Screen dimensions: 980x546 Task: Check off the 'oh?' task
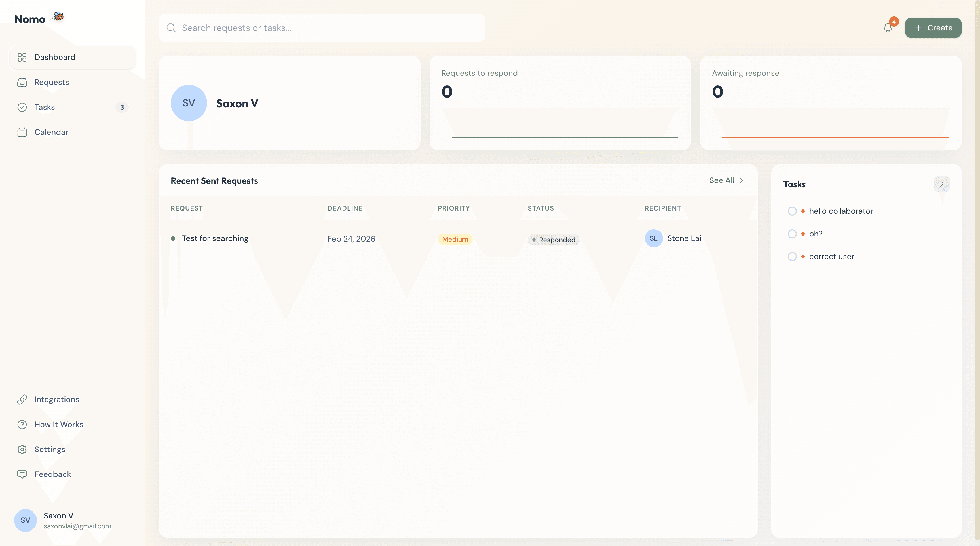coord(792,234)
